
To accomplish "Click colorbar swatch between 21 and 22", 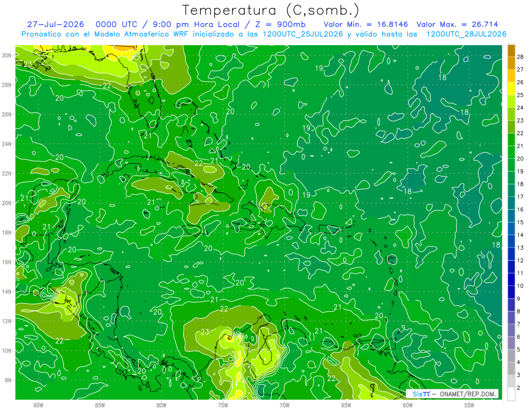I will pos(511,140).
